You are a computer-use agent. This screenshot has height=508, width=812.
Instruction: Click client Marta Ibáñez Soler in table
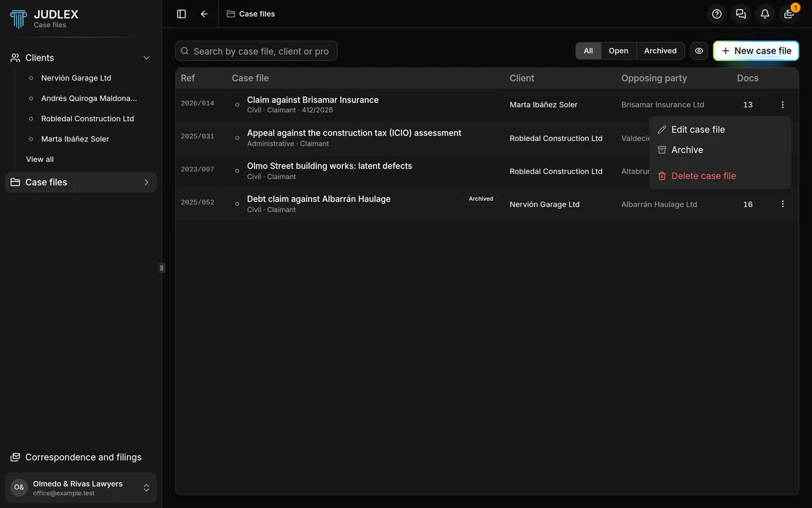point(543,105)
